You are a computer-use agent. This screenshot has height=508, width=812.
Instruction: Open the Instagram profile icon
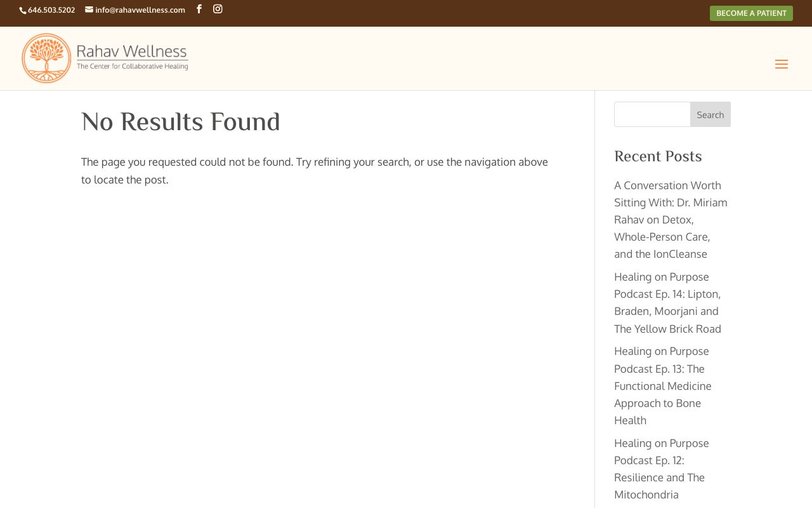click(218, 9)
